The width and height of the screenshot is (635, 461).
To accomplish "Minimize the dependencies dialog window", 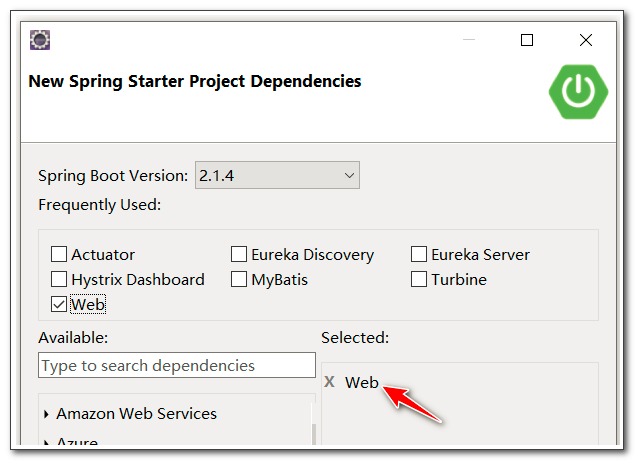I will (x=469, y=40).
